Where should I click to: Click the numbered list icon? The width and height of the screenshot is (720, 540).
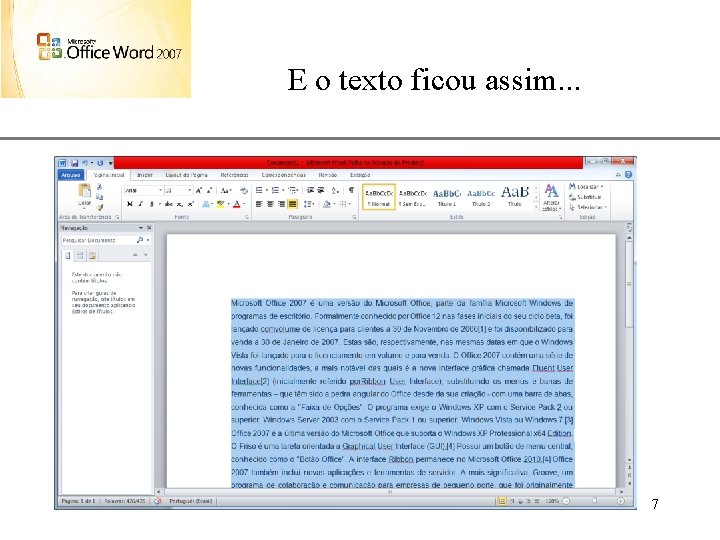[276, 191]
